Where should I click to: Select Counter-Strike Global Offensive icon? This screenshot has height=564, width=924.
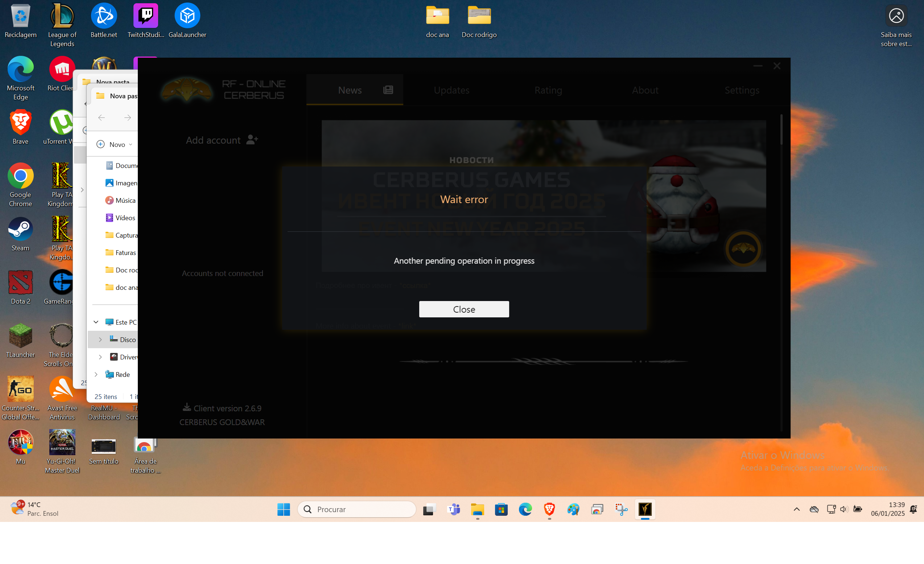(21, 398)
